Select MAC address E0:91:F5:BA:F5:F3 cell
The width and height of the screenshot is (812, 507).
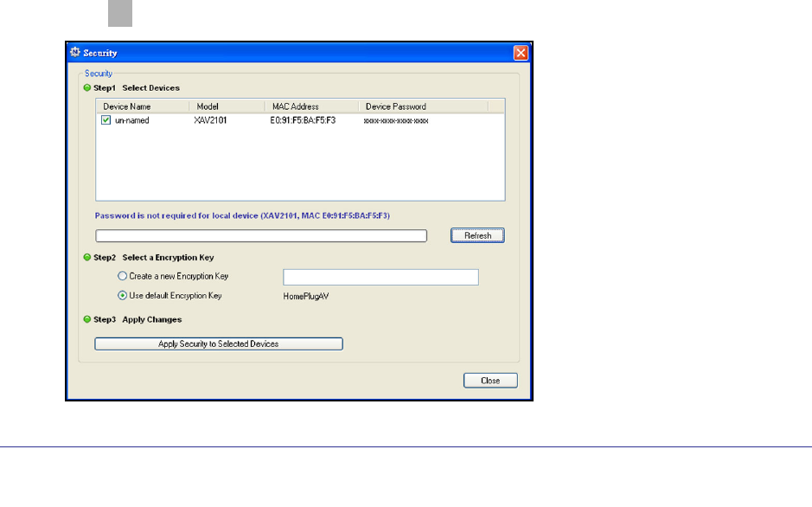[x=303, y=120]
